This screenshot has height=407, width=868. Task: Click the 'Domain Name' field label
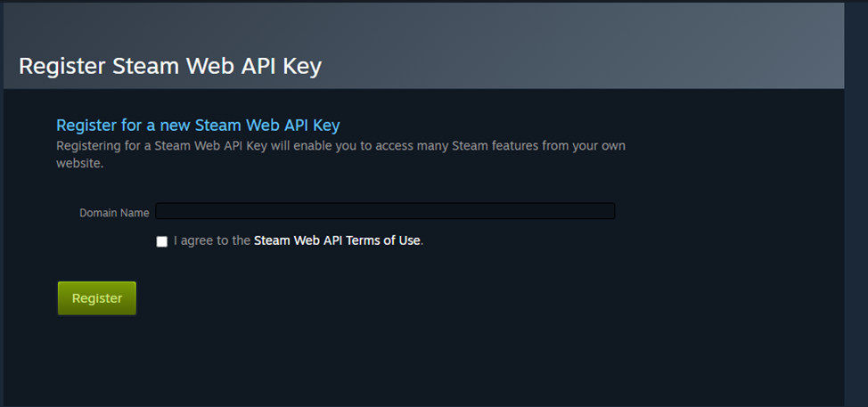tap(114, 213)
